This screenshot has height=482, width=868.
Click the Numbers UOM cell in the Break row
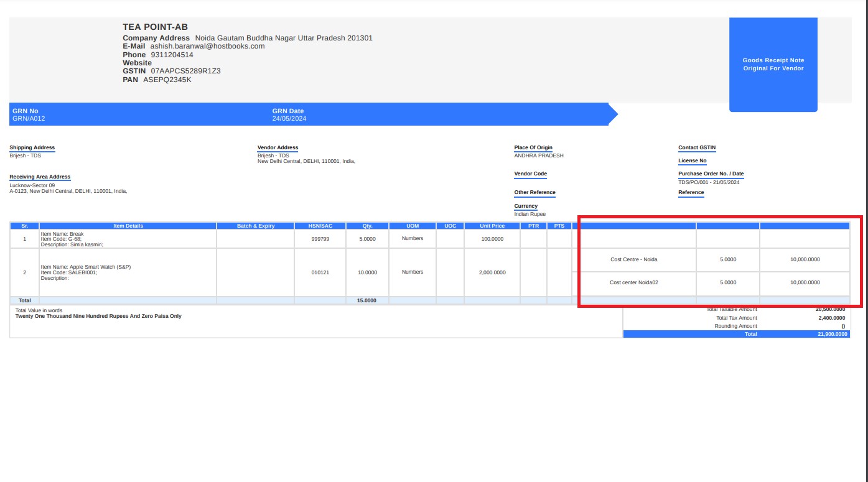413,238
